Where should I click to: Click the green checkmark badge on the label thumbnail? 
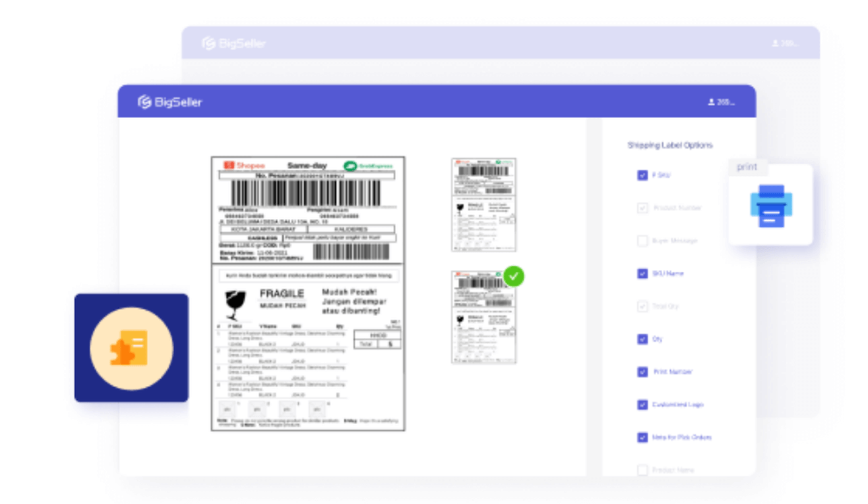click(514, 276)
